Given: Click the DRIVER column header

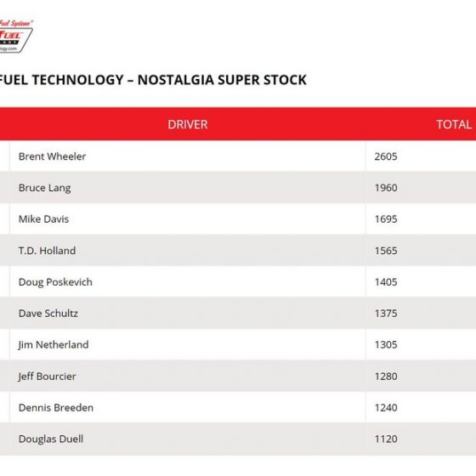Looking at the screenshot, I should point(188,124).
